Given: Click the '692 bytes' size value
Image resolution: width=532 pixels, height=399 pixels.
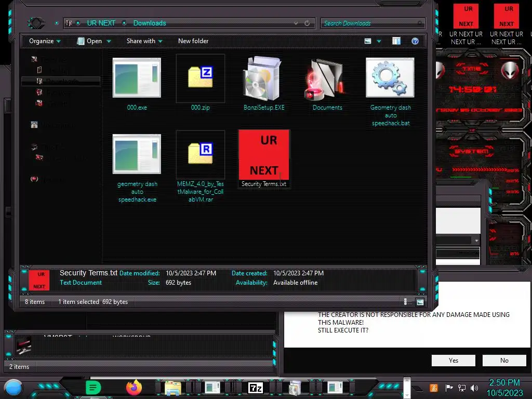Looking at the screenshot, I should coord(178,283).
